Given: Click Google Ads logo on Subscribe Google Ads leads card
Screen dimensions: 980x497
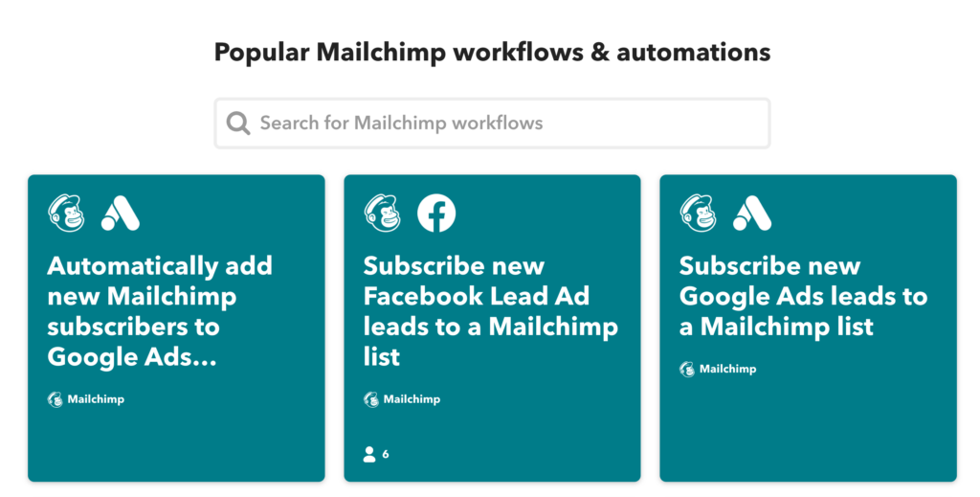Looking at the screenshot, I should pyautogui.click(x=752, y=214).
